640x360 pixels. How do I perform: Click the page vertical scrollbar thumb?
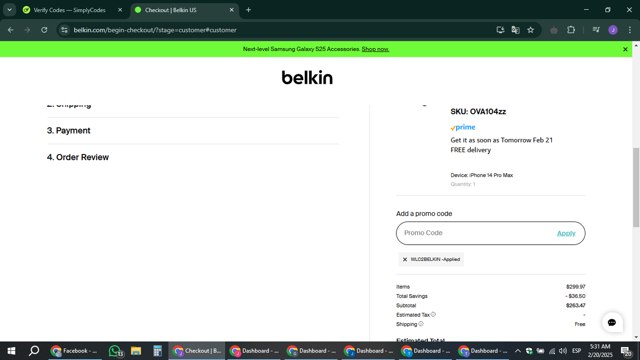click(x=636, y=187)
